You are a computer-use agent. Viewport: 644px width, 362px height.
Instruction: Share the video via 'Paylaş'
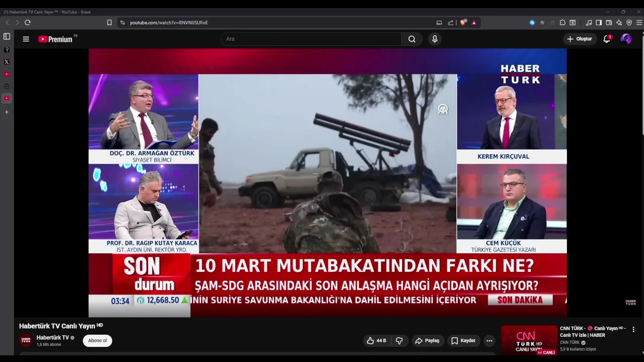click(x=427, y=340)
